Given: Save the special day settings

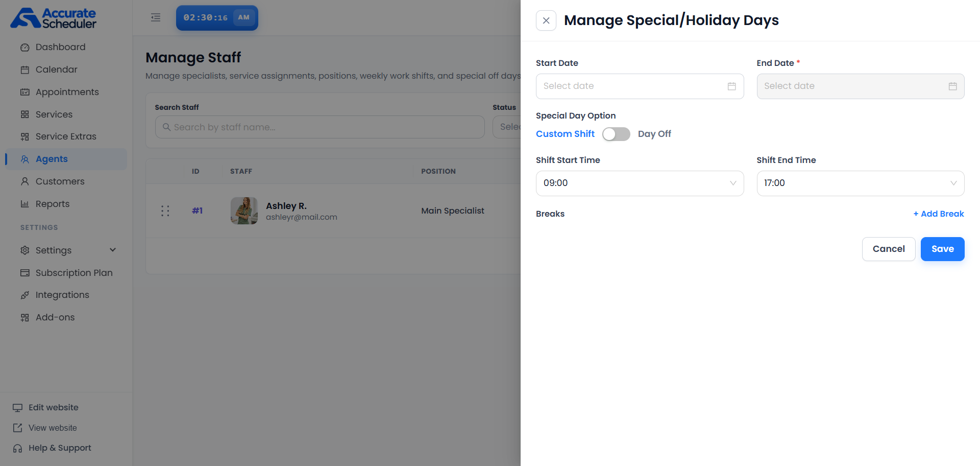Looking at the screenshot, I should tap(942, 249).
